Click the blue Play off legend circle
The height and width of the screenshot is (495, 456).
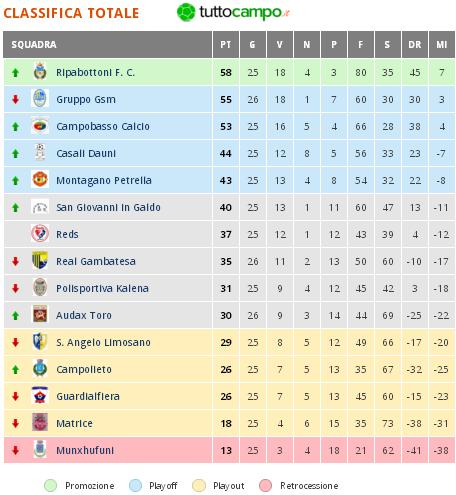point(136,486)
